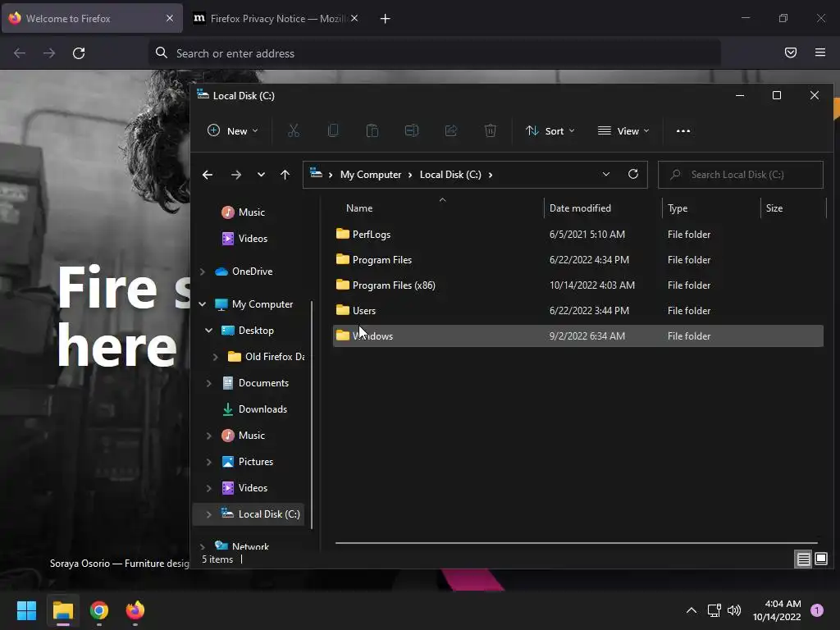This screenshot has width=840, height=630.
Task: Reload the Firefox page
Action: click(79, 53)
